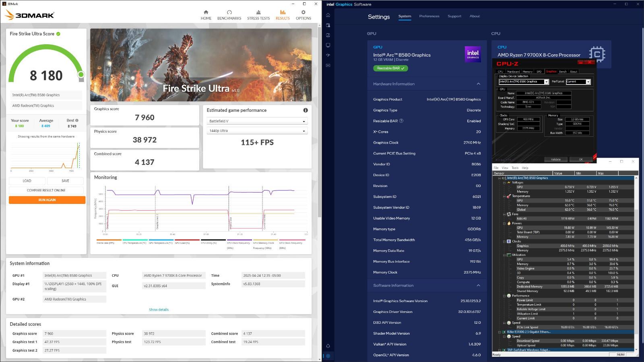This screenshot has width=644, height=362.
Task: Click the orange RUN AGAIN button
Action: point(47,200)
